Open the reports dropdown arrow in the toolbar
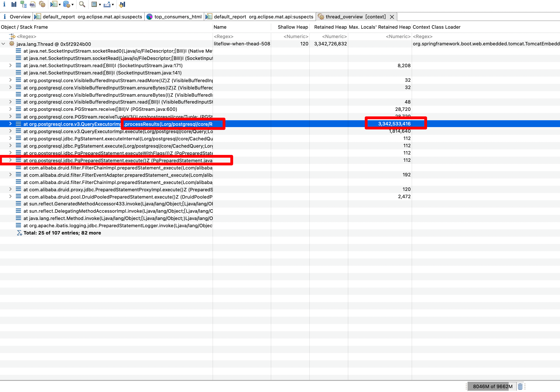 click(x=60, y=5)
